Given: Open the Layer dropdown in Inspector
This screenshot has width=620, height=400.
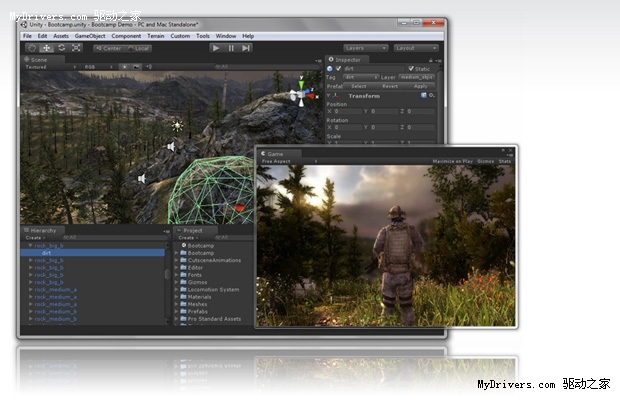Looking at the screenshot, I should (x=416, y=77).
